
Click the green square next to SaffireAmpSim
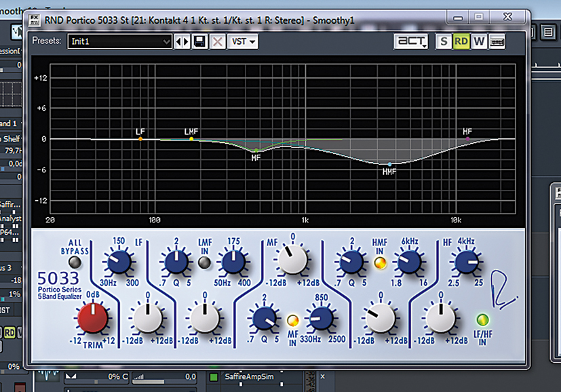pos(214,377)
